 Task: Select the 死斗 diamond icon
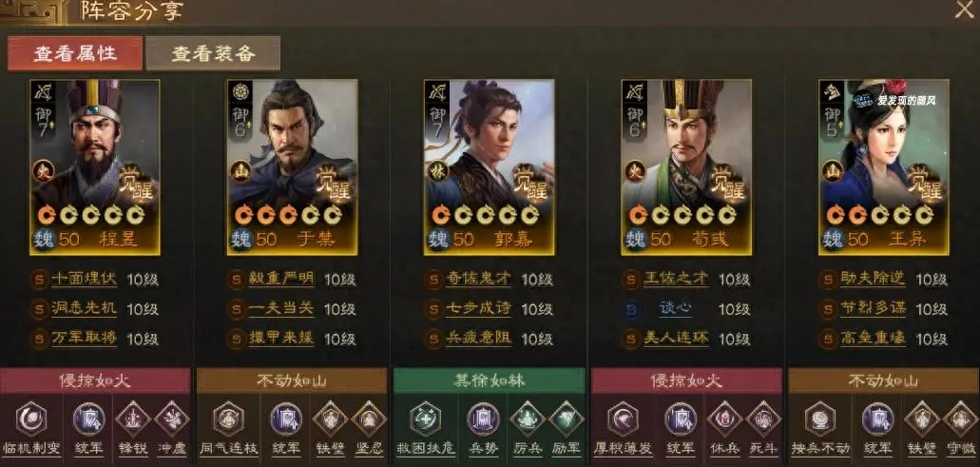763,418
